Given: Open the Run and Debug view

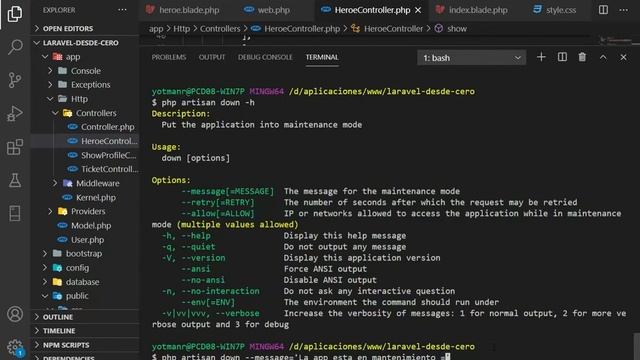Looking at the screenshot, I should [15, 113].
